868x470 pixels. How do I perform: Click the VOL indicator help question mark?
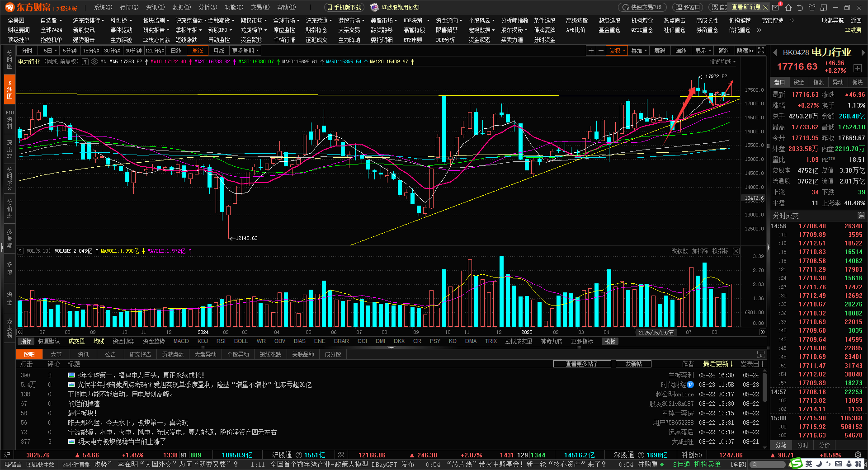pos(20,251)
